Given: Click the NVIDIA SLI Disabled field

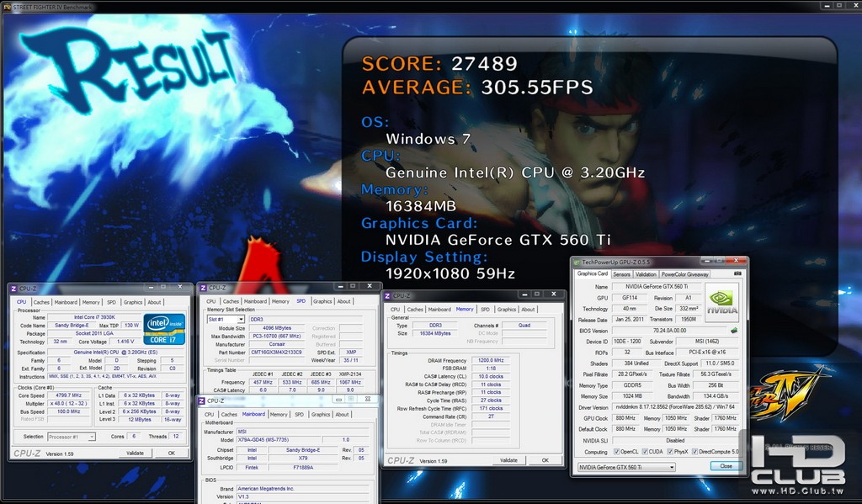Looking at the screenshot, I should (676, 440).
